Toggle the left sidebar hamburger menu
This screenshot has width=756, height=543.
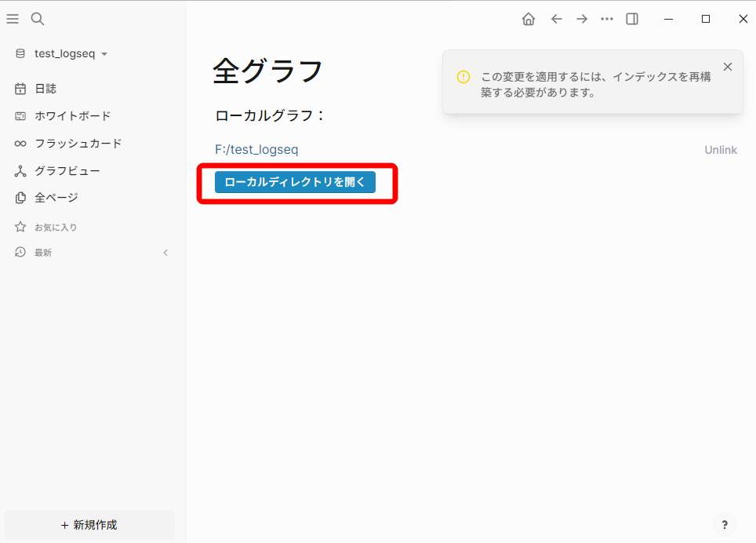[13, 19]
